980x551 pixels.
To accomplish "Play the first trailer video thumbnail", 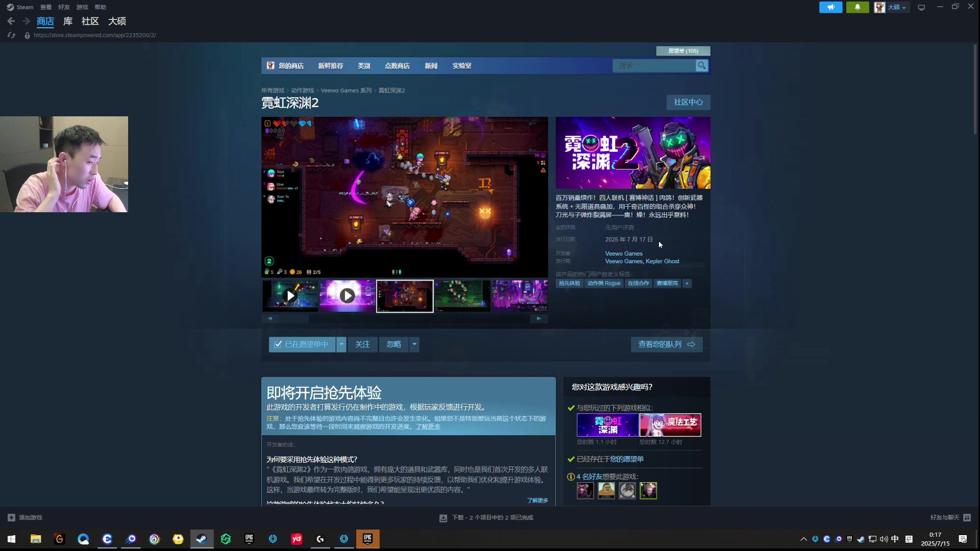I will pos(290,296).
